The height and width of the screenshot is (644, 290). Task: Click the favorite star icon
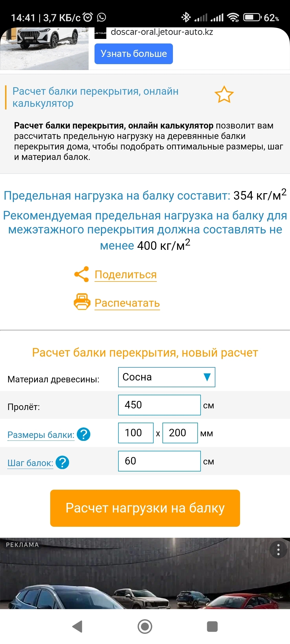(x=224, y=94)
